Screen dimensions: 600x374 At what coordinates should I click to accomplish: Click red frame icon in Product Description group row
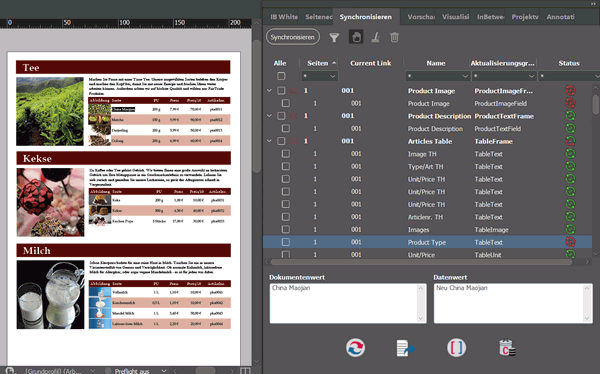pos(293,116)
